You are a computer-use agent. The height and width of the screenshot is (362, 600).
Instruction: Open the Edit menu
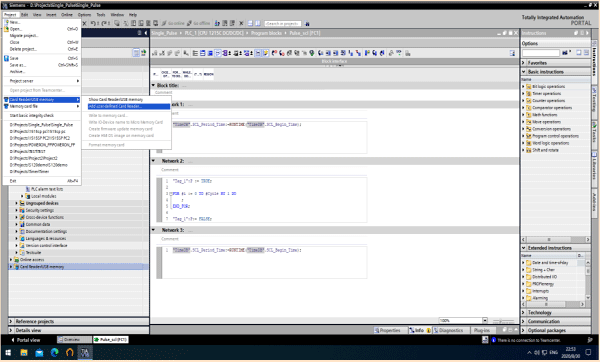point(24,15)
